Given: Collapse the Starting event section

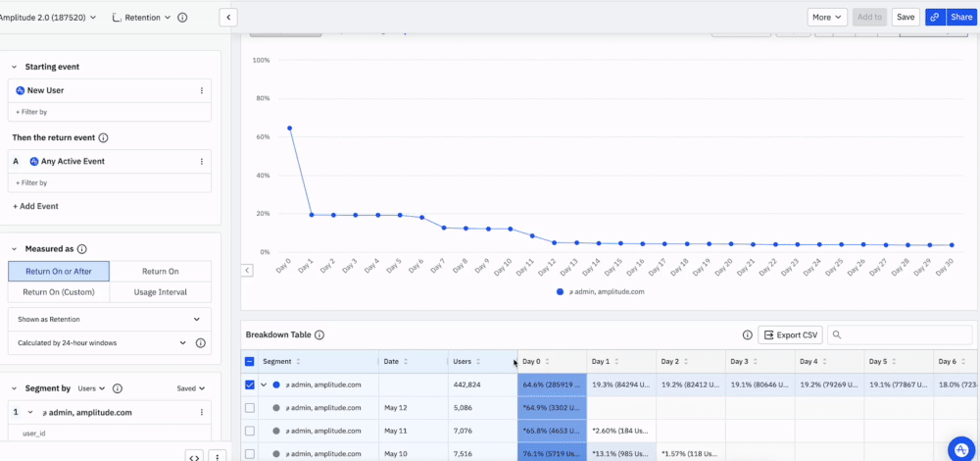Looking at the screenshot, I should pyautogui.click(x=15, y=67).
